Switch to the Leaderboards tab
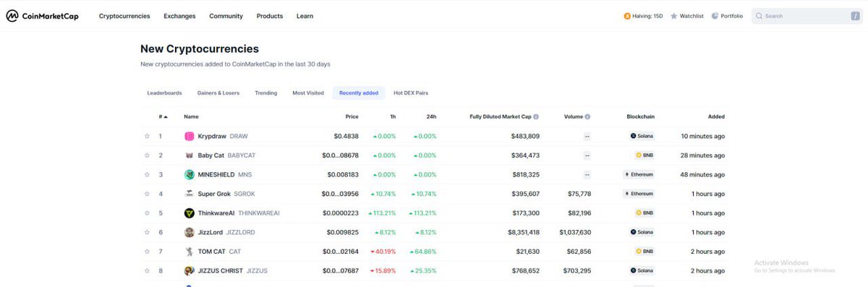 (164, 93)
